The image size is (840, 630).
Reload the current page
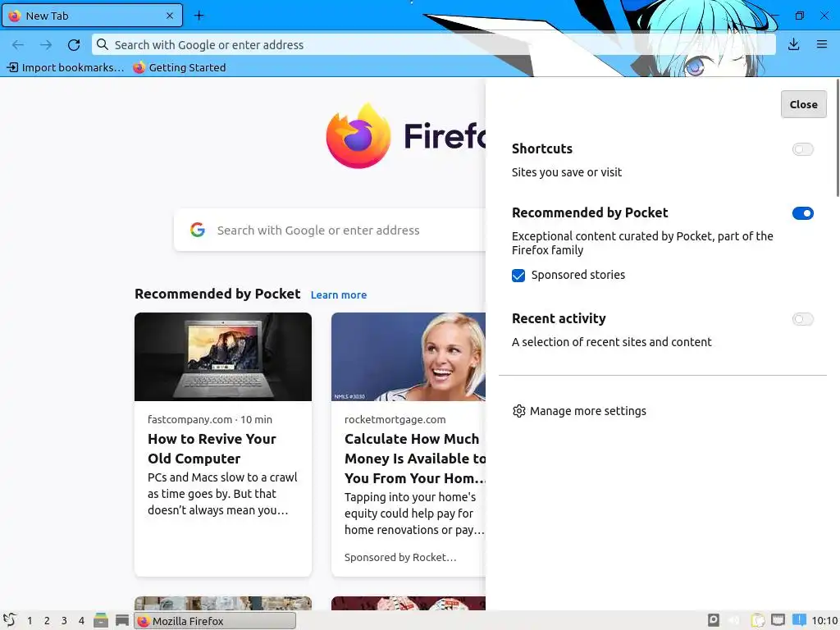point(74,45)
